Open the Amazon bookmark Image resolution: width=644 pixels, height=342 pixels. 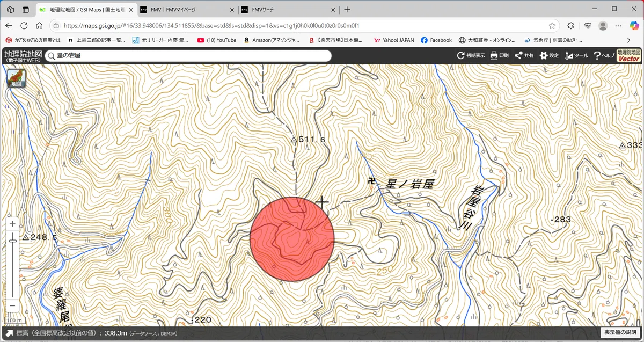click(x=272, y=40)
